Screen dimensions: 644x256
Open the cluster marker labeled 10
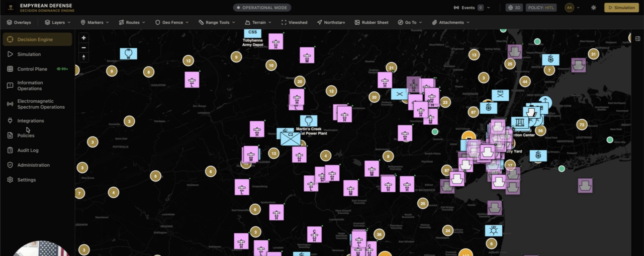pyautogui.click(x=271, y=65)
